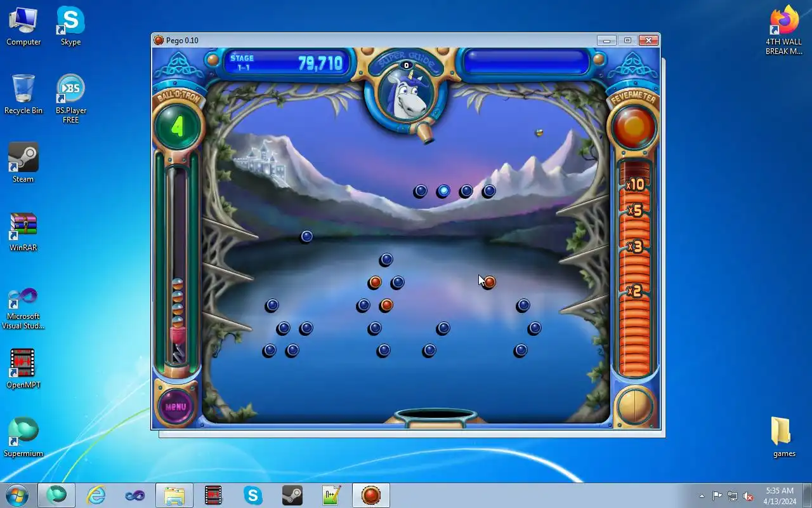Select the WinRAR desktop shortcut

(x=23, y=232)
